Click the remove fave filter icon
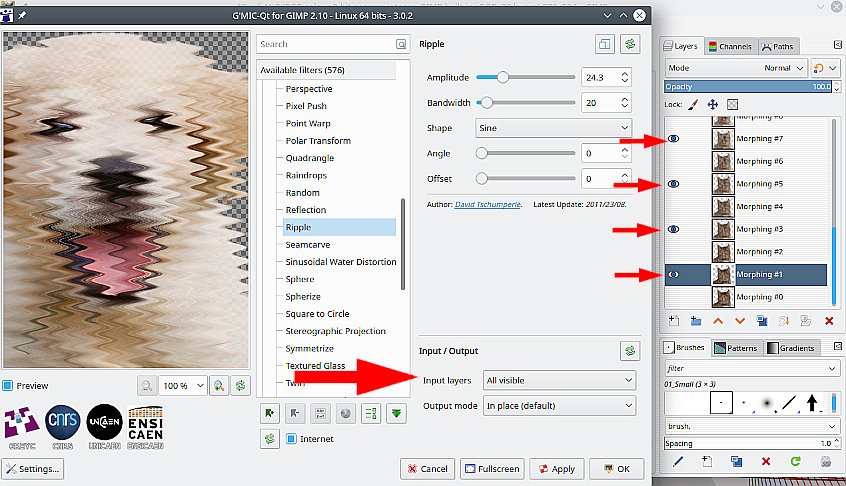Screen dimensions: 846x486 [x=295, y=414]
